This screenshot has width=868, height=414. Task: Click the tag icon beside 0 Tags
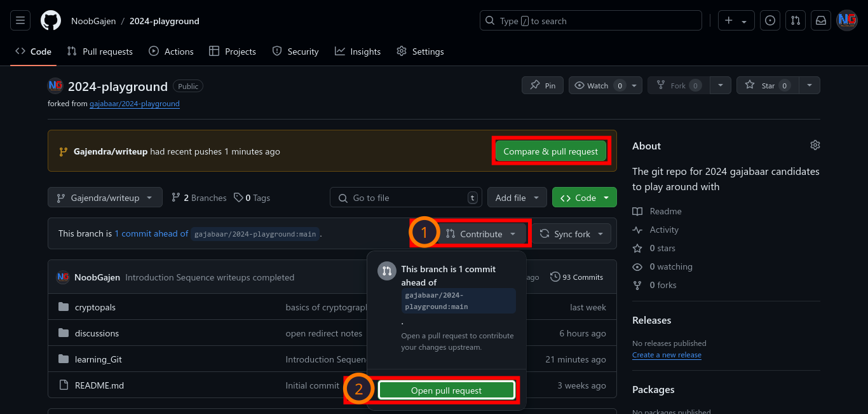coord(238,198)
